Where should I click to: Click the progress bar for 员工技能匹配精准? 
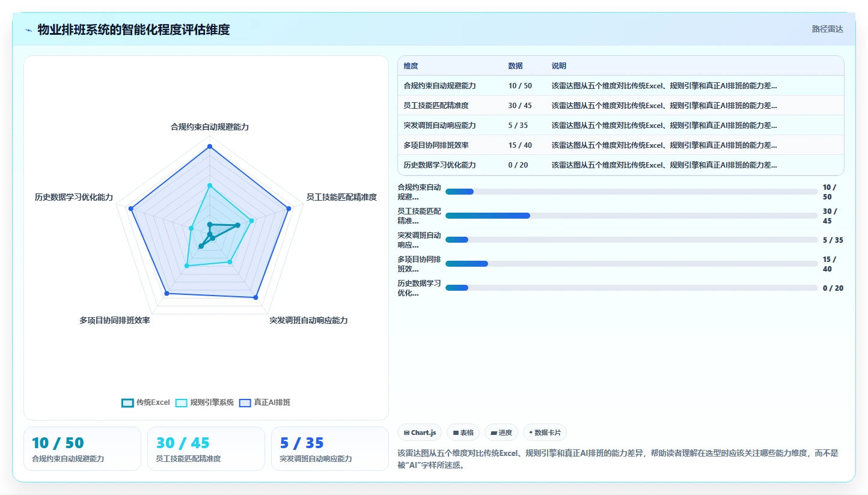[x=632, y=216]
